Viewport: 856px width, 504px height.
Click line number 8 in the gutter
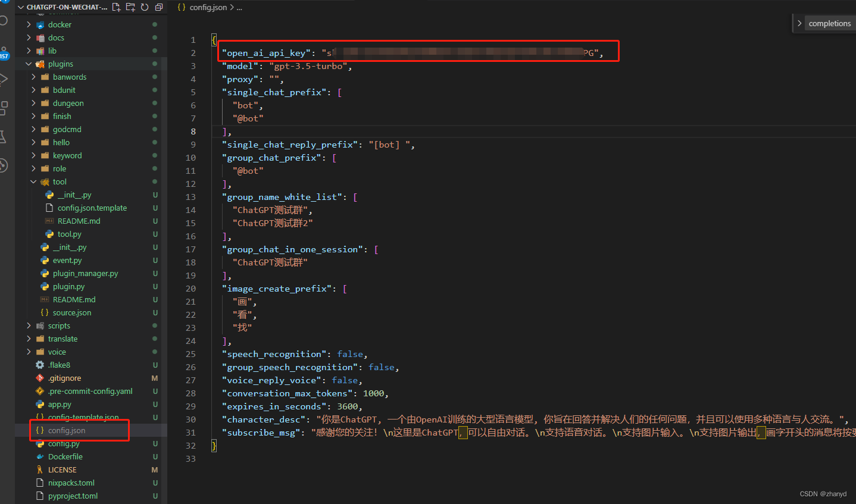(193, 132)
